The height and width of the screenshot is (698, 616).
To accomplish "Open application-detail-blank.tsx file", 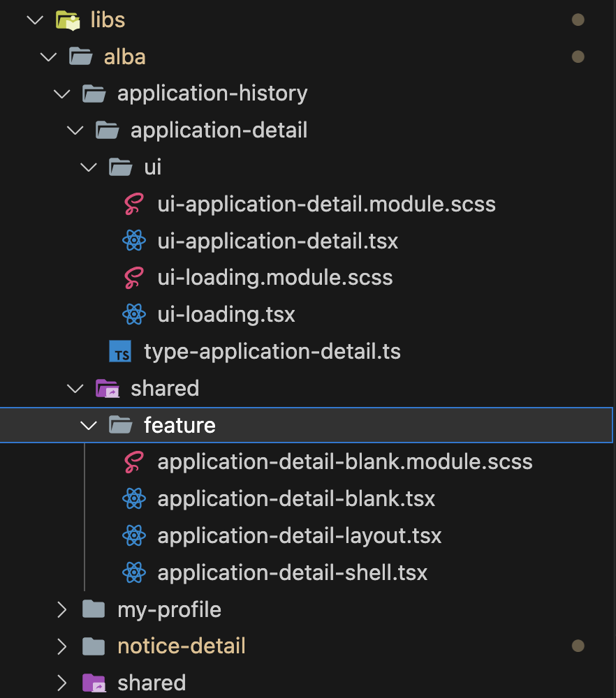I will 296,499.
